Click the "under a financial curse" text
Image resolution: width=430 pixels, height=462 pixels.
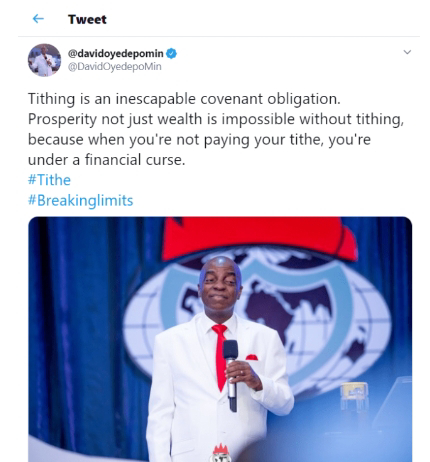[x=106, y=160]
